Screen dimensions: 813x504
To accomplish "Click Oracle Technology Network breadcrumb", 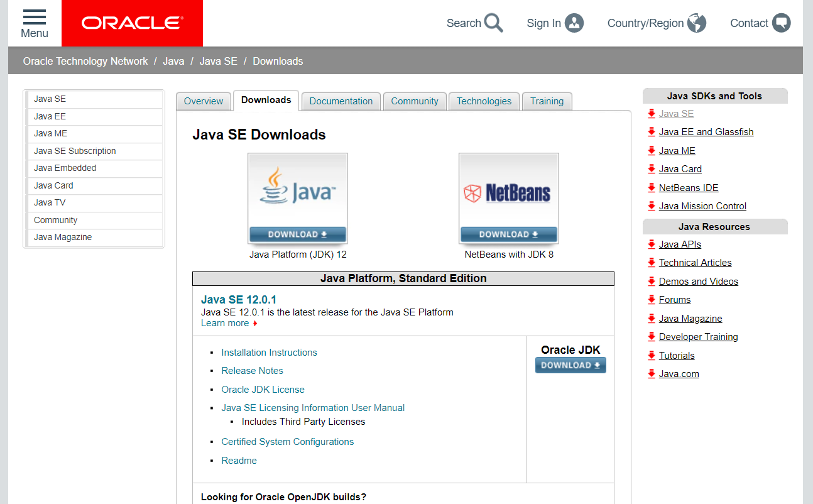I will 85,61.
